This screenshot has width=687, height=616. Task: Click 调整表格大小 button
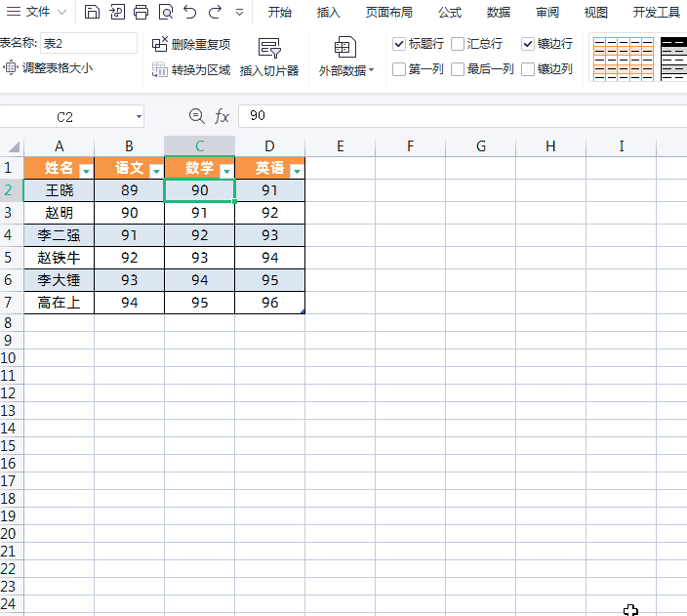(x=48, y=68)
